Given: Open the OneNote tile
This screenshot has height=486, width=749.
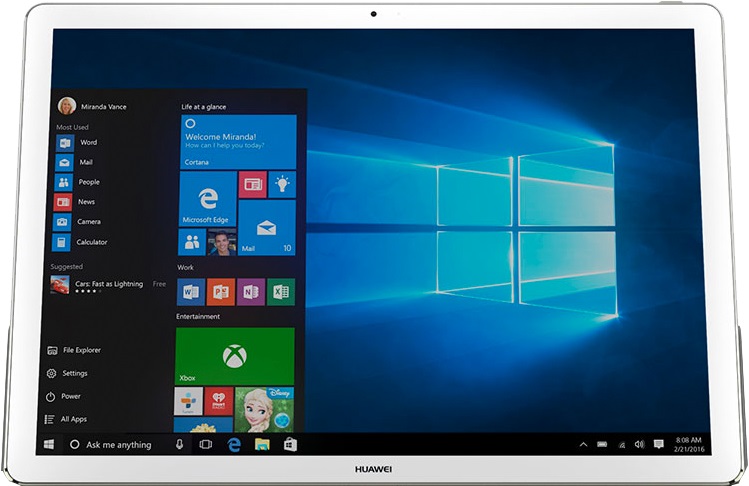Looking at the screenshot, I should click(x=251, y=292).
